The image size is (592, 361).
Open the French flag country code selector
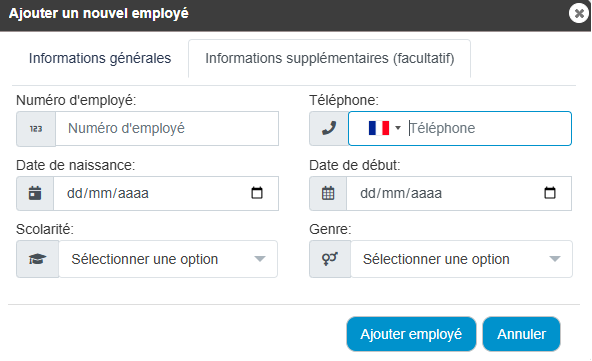[x=384, y=128]
